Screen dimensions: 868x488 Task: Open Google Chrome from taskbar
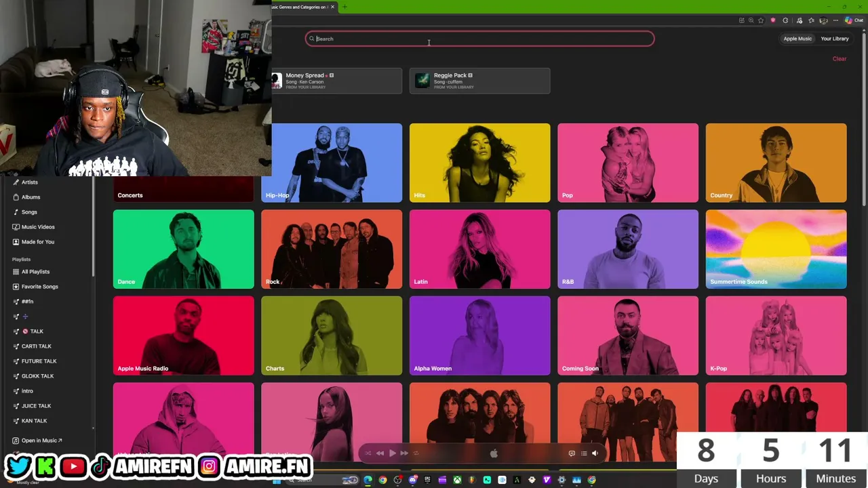coord(382,480)
